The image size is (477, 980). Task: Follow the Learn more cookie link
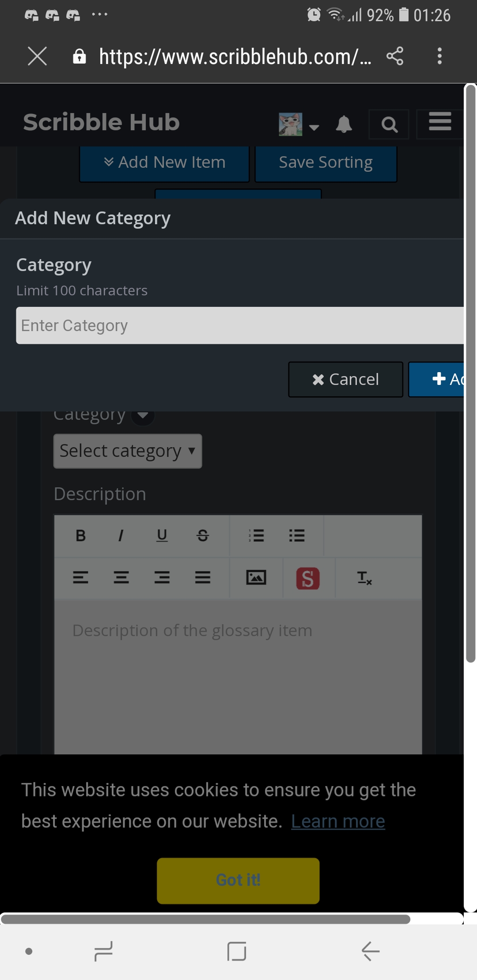338,822
